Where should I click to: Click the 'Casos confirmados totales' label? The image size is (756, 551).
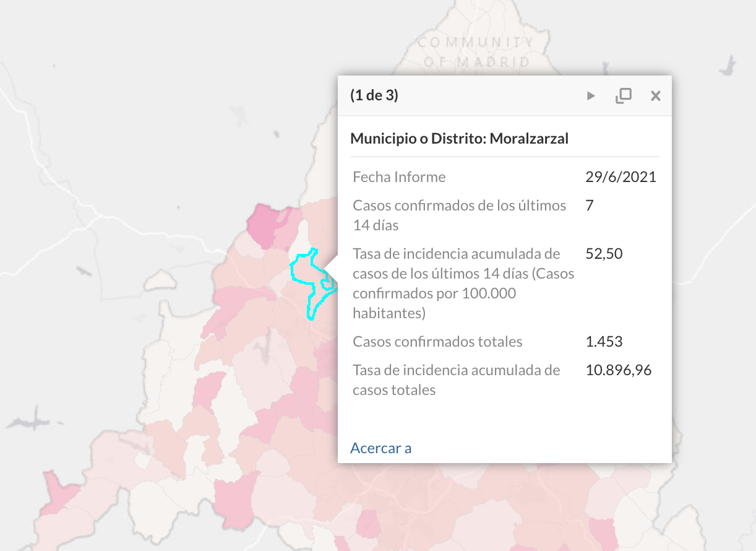coord(437,341)
